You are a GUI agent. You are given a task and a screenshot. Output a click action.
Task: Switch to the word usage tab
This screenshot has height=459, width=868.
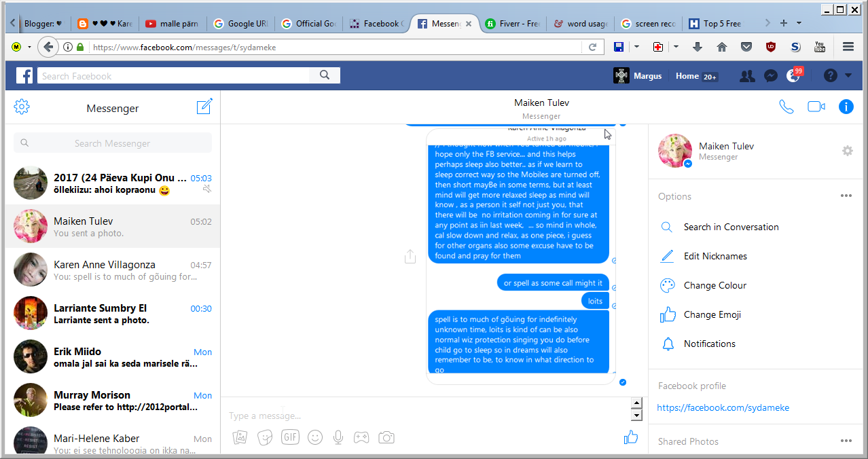[x=580, y=23]
